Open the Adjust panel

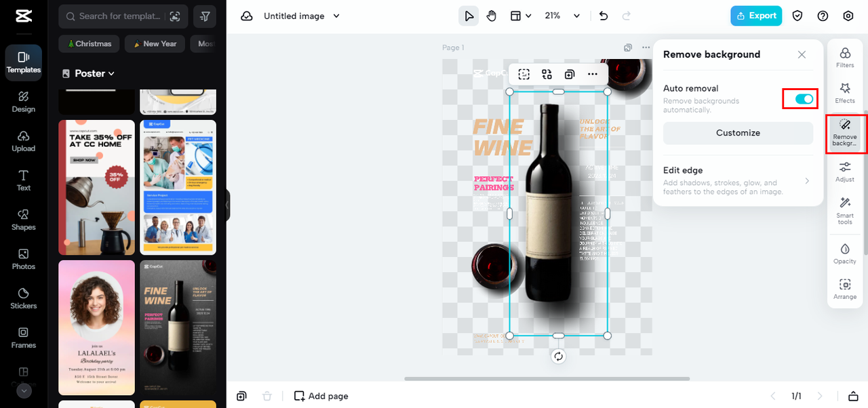tap(845, 171)
